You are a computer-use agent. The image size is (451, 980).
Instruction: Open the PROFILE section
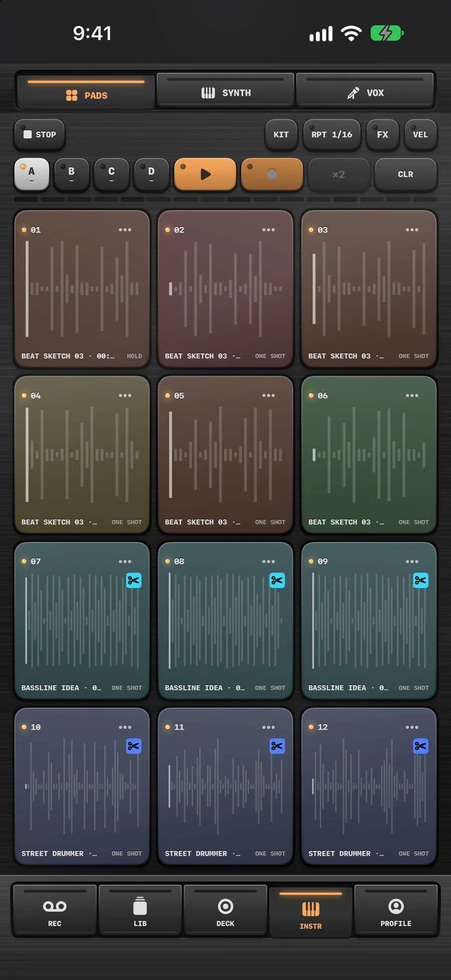[x=396, y=911]
